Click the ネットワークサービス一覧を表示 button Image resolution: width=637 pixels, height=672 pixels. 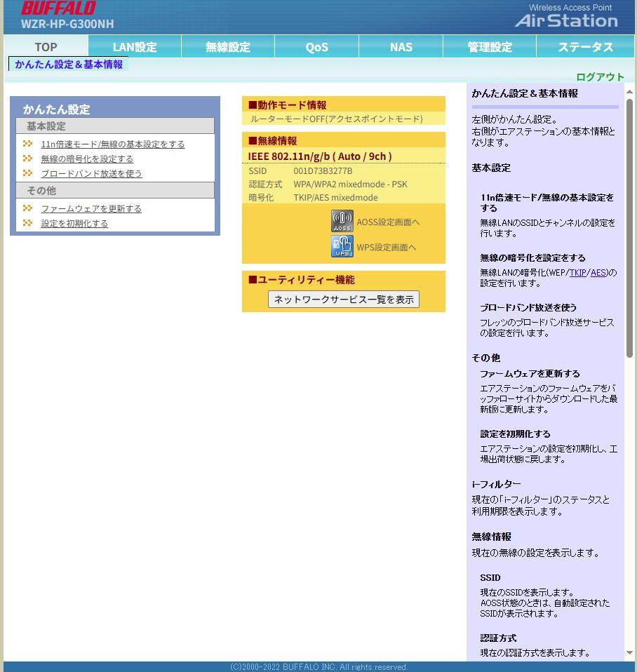[x=343, y=299]
